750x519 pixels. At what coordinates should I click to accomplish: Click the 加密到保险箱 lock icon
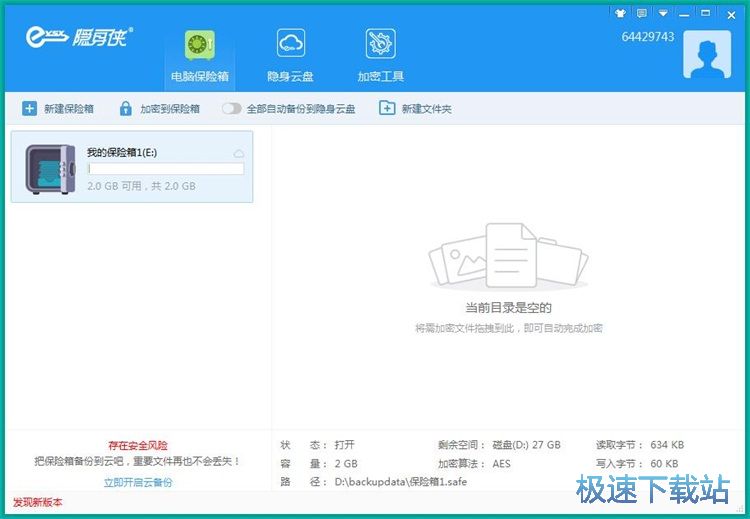125,109
